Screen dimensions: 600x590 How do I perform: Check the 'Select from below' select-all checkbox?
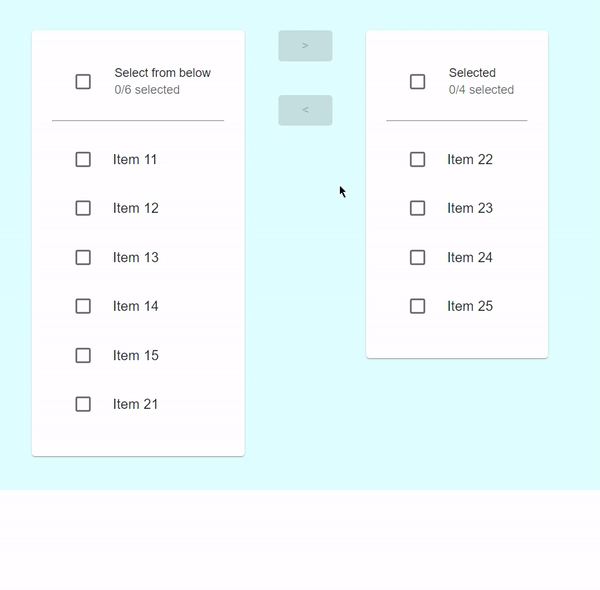pos(83,82)
